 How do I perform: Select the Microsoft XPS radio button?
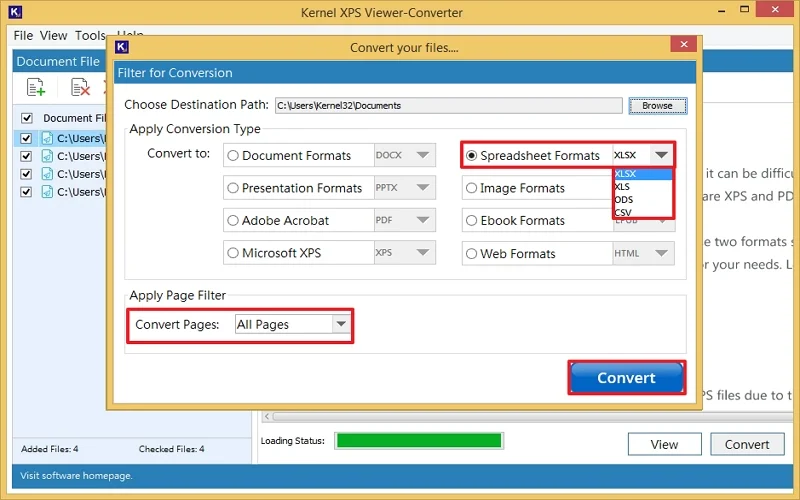pyautogui.click(x=233, y=253)
